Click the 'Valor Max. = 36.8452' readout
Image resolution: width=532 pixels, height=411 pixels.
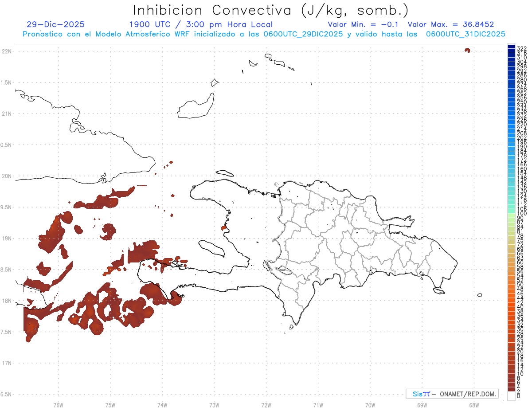click(x=451, y=24)
